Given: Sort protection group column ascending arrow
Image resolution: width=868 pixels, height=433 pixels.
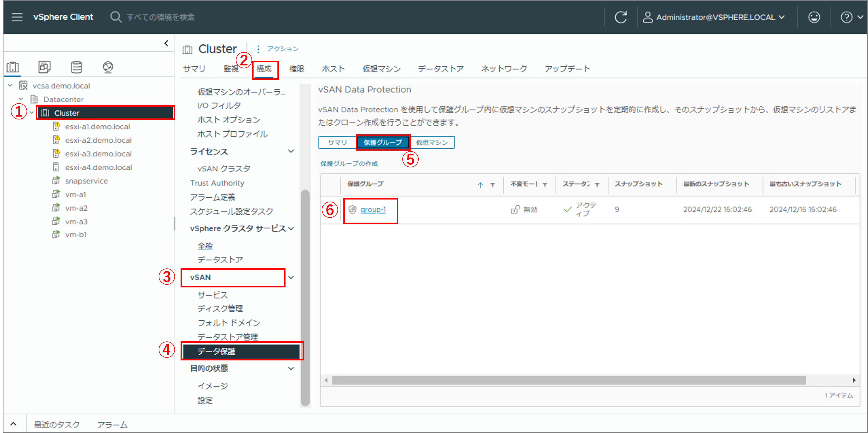Looking at the screenshot, I should tap(480, 184).
